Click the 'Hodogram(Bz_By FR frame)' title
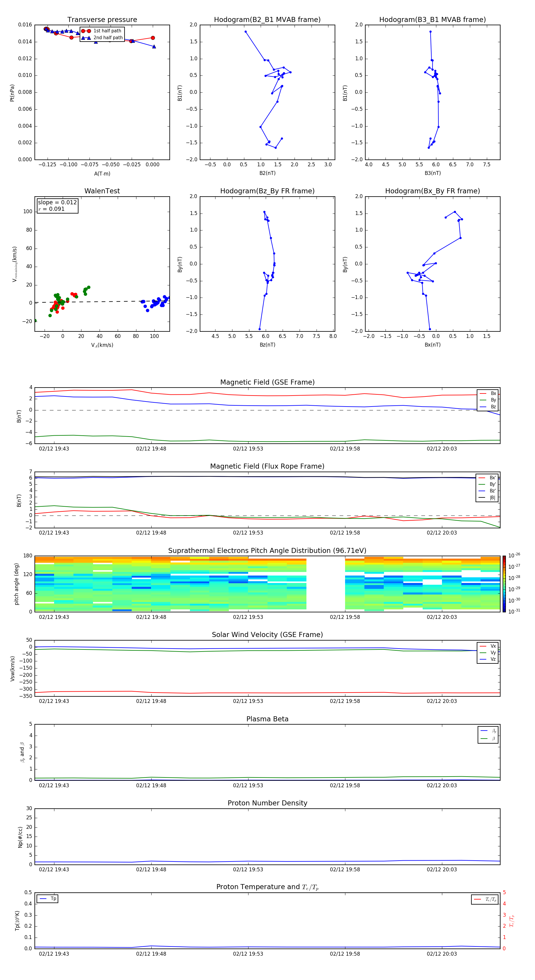 267,191
